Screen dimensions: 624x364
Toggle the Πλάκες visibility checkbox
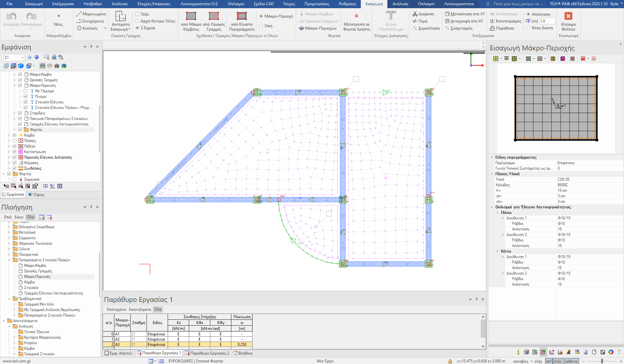[x=14, y=141]
